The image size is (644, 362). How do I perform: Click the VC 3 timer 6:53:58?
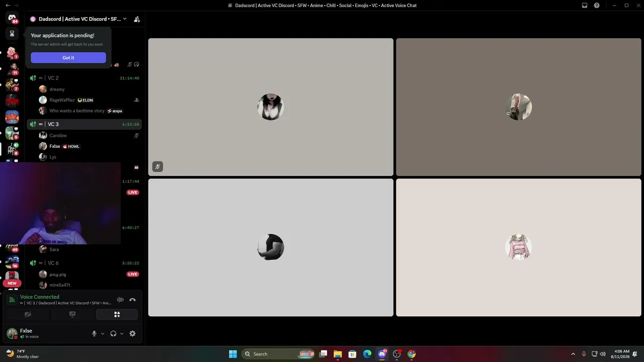[x=130, y=125]
